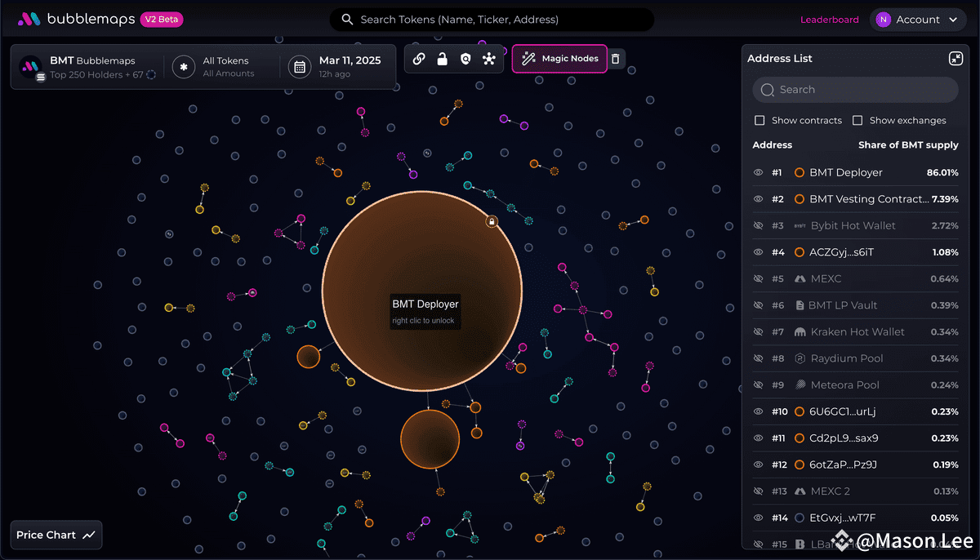Click the link icon in the map toolbar
The height and width of the screenshot is (560, 980).
click(x=419, y=59)
